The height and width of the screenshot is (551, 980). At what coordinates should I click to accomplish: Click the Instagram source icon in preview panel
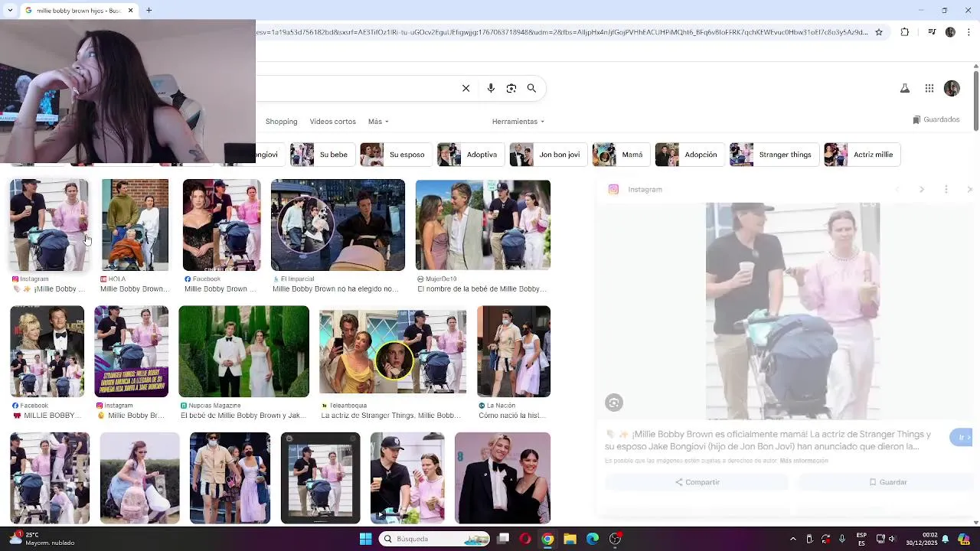tap(613, 189)
